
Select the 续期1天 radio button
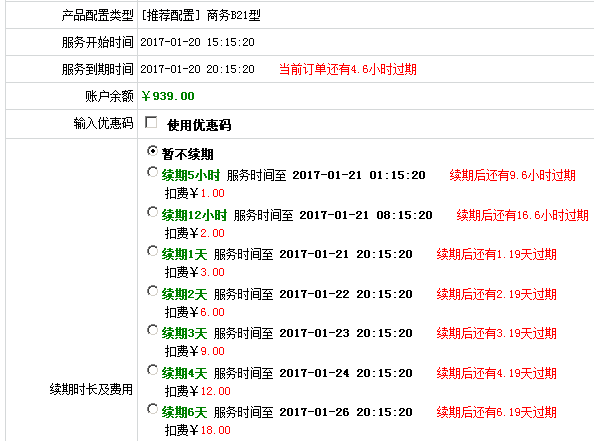[152, 251]
